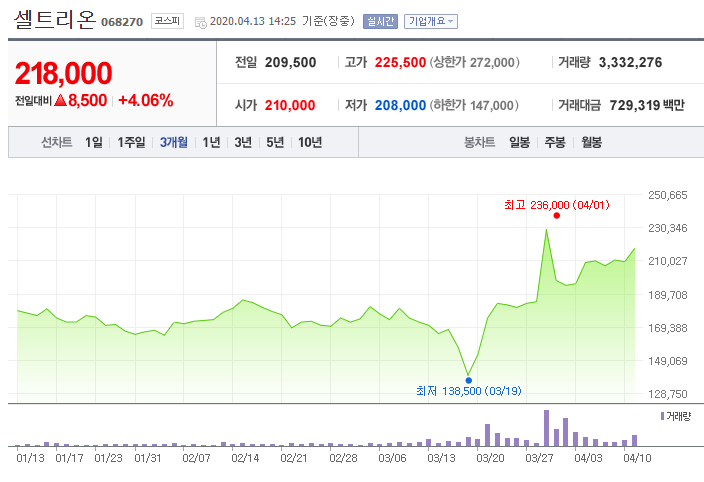Click the red up-triangle price change icon
The height and width of the screenshot is (482, 704).
tap(60, 101)
